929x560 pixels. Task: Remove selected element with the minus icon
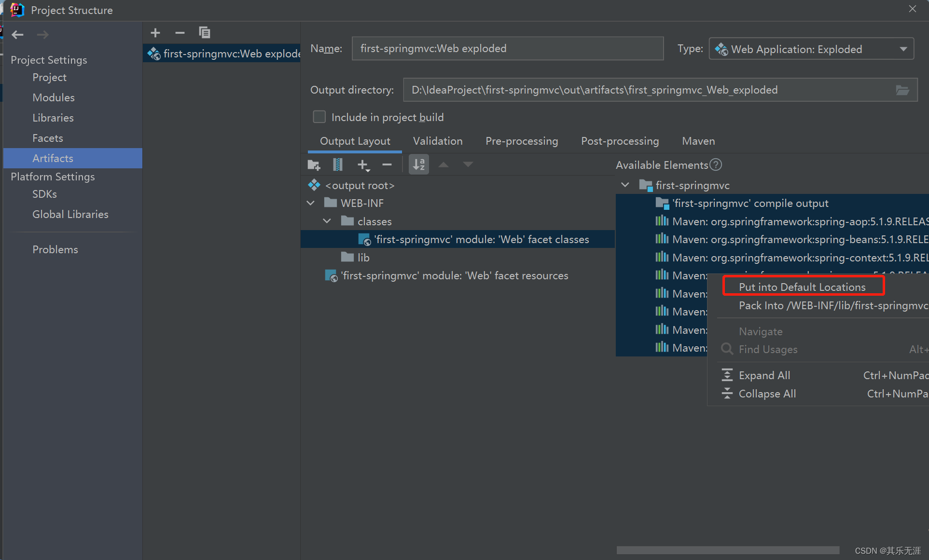click(387, 164)
